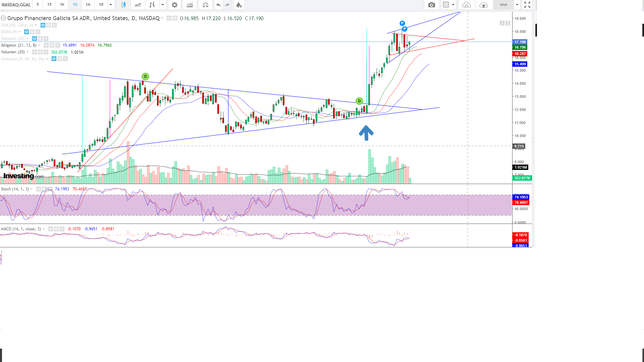
Task: Open Alligator indicator settings gear
Action: coord(52,45)
